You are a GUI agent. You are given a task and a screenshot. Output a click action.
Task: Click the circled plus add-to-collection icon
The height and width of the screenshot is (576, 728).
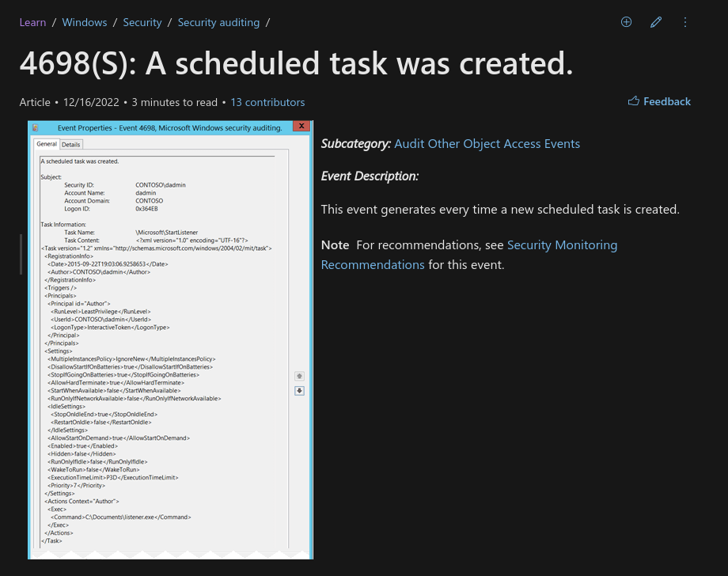point(626,22)
